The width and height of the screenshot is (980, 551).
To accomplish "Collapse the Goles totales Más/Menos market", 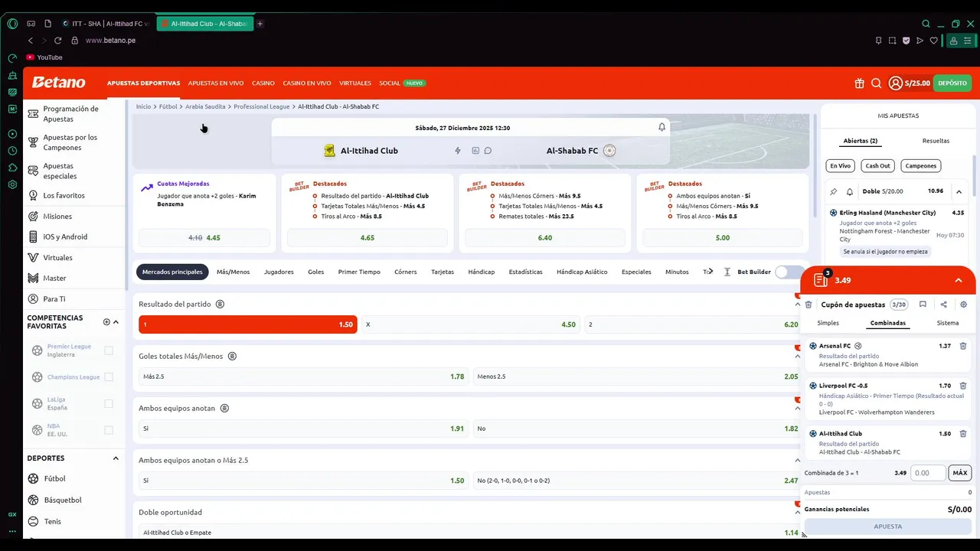I will (797, 356).
